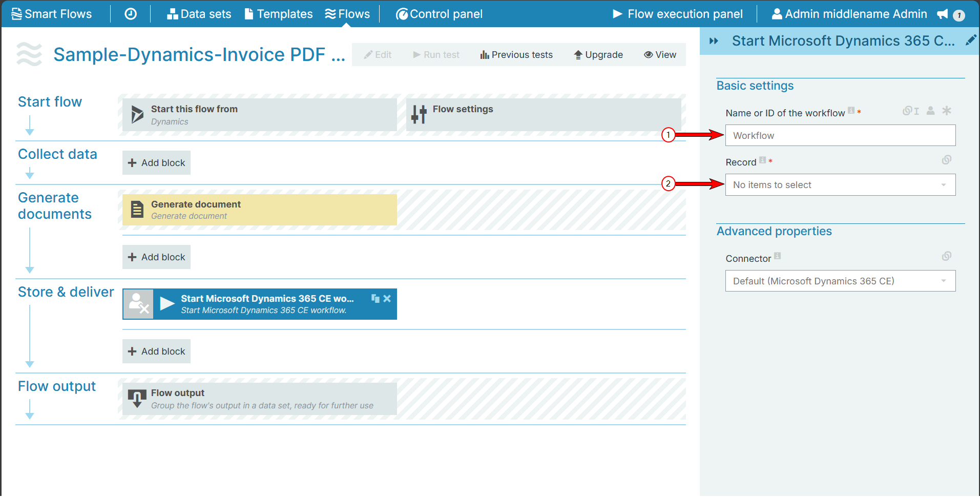Open the Data sets menu

[199, 14]
